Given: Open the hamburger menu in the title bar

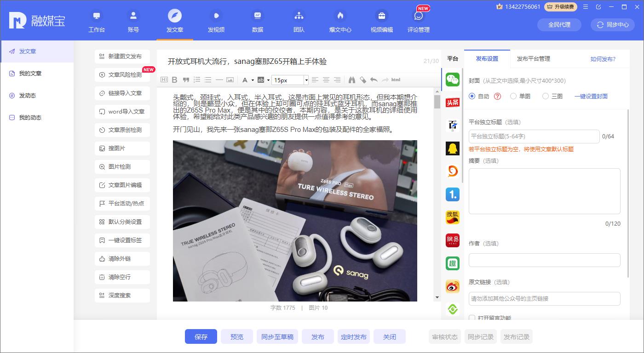Looking at the screenshot, I should [586, 7].
